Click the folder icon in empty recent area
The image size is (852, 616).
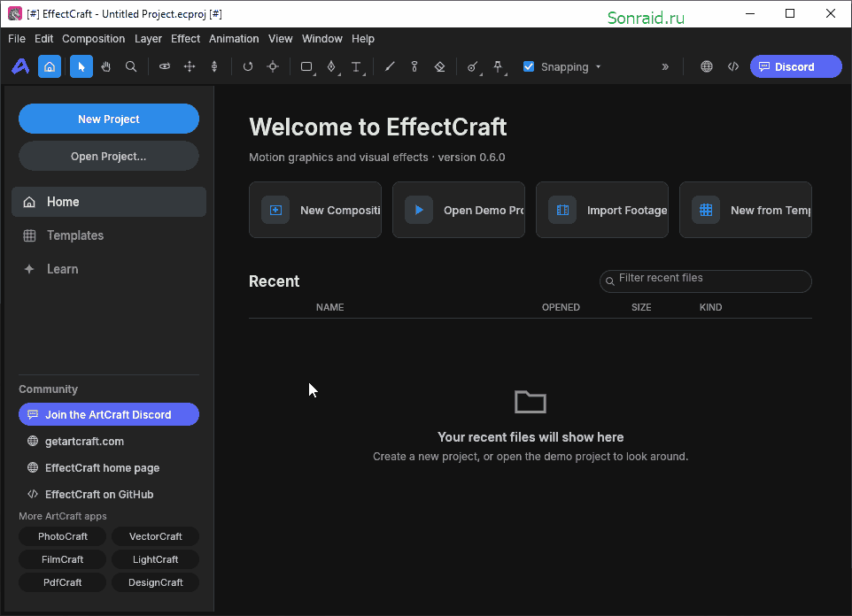(x=531, y=402)
